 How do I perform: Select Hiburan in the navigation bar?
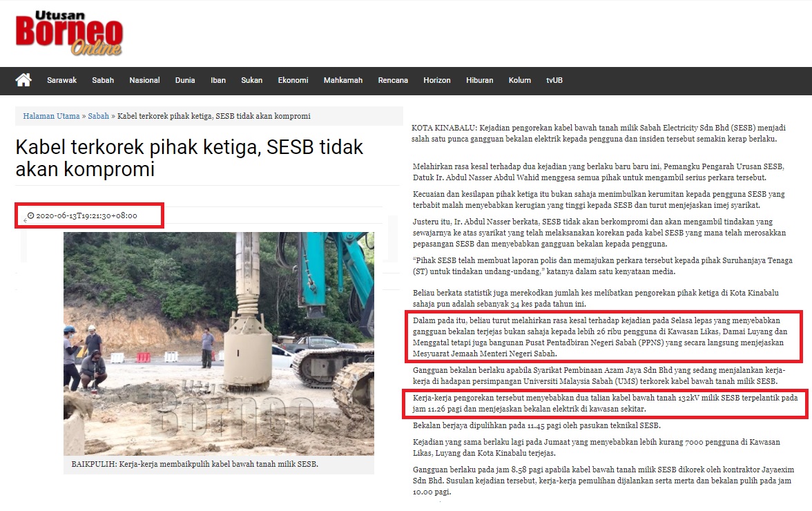479,80
